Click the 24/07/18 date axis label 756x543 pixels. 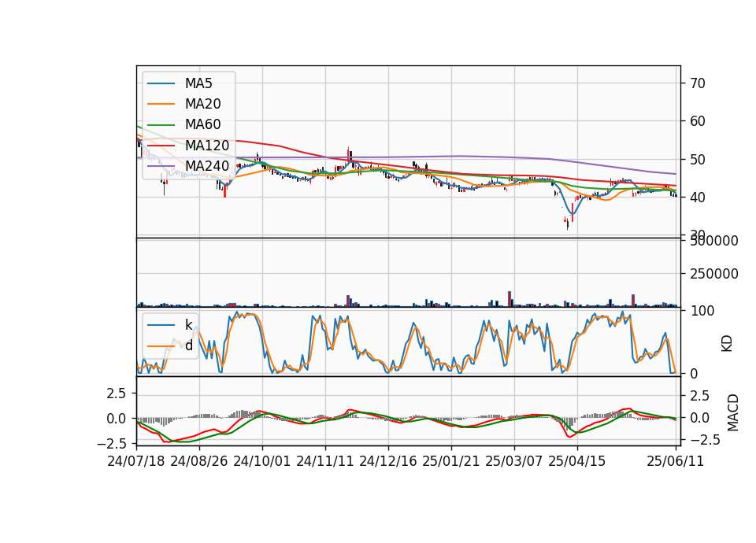[x=136, y=461]
